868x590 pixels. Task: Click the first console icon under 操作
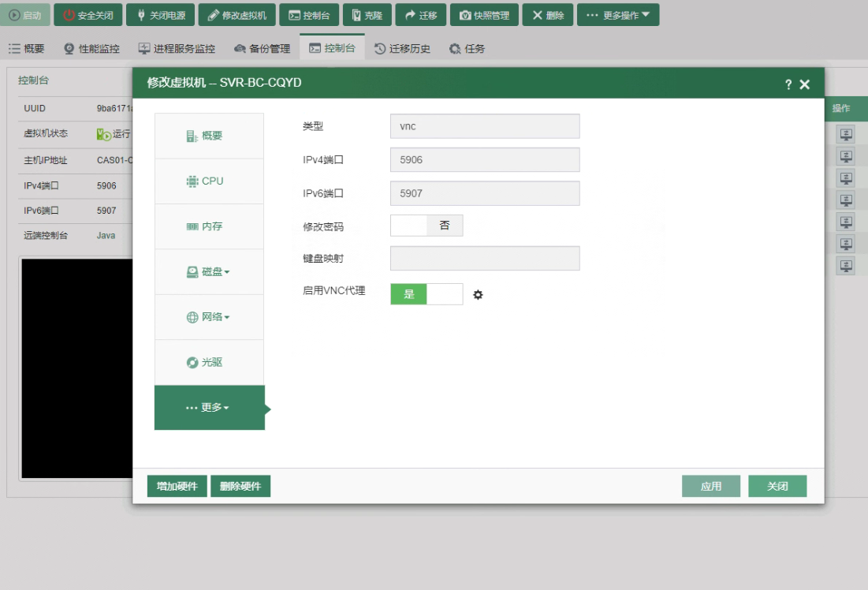pos(846,134)
